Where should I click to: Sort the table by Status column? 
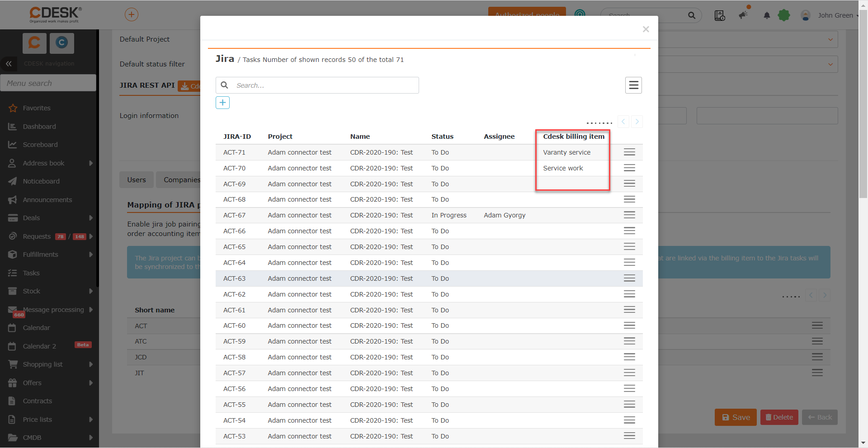(442, 137)
